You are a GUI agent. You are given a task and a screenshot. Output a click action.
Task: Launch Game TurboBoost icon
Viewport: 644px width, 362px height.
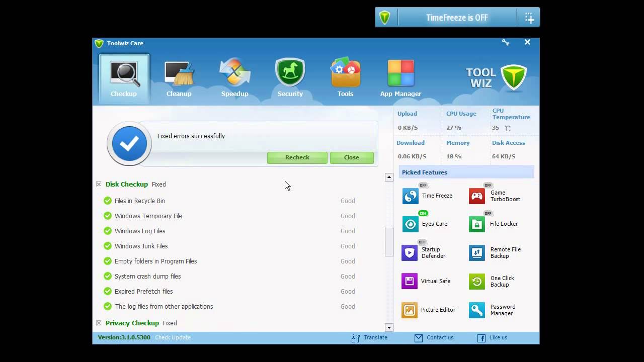point(477,196)
